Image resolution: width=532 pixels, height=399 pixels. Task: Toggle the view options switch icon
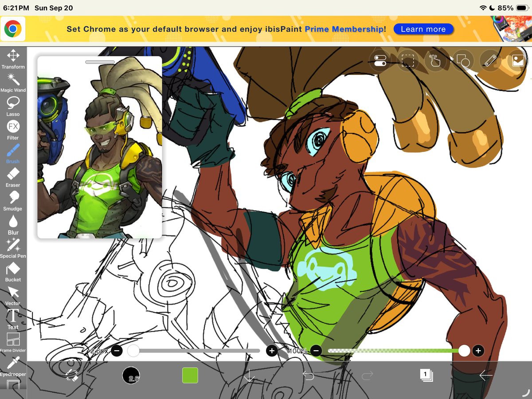tap(380, 61)
